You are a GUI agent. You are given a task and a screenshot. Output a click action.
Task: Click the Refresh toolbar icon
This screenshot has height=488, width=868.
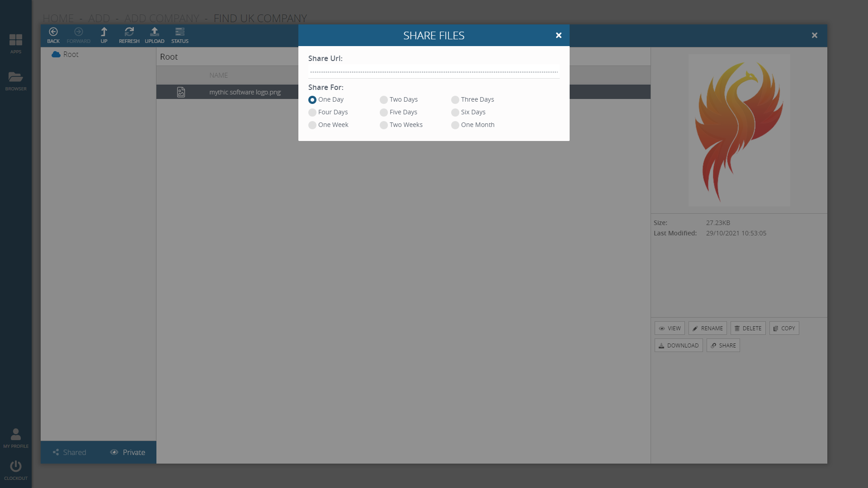tap(129, 33)
